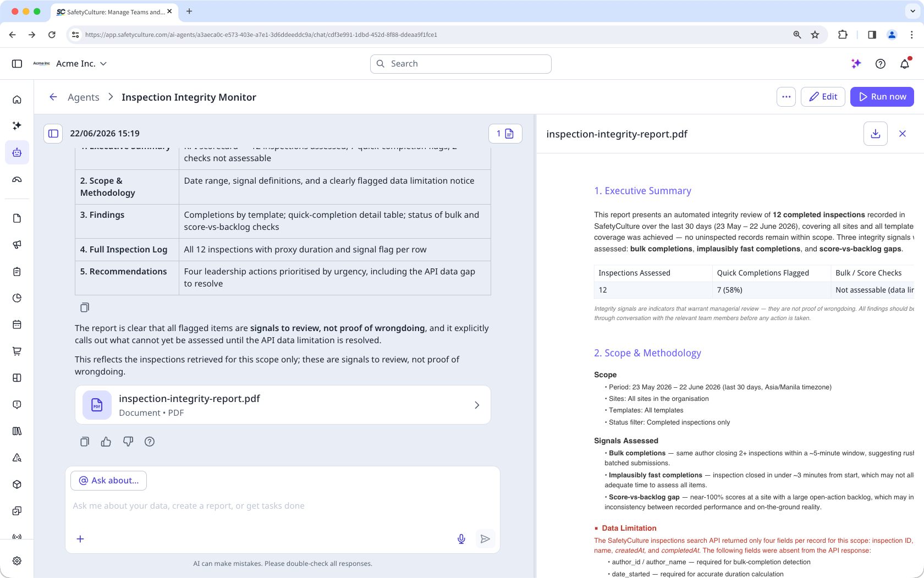Copy the table using icon under the table
This screenshot has width=924, height=578.
85,307
